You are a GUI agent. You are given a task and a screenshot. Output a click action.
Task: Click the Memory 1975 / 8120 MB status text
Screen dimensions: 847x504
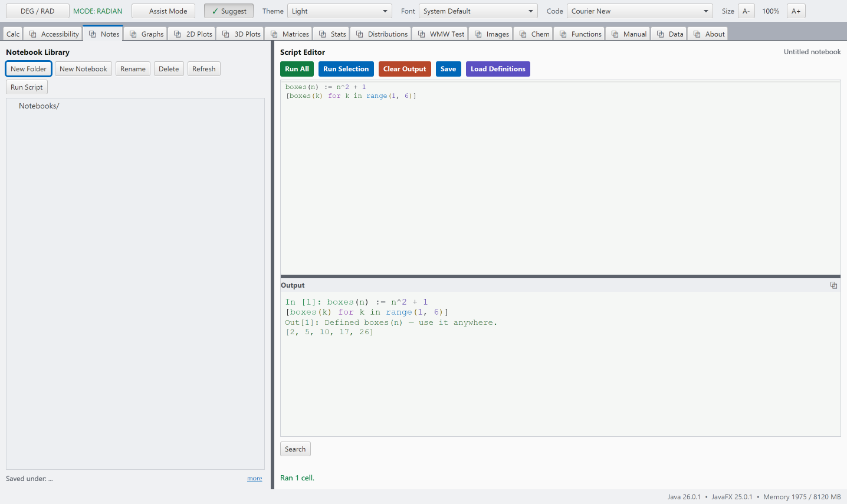coord(802,497)
